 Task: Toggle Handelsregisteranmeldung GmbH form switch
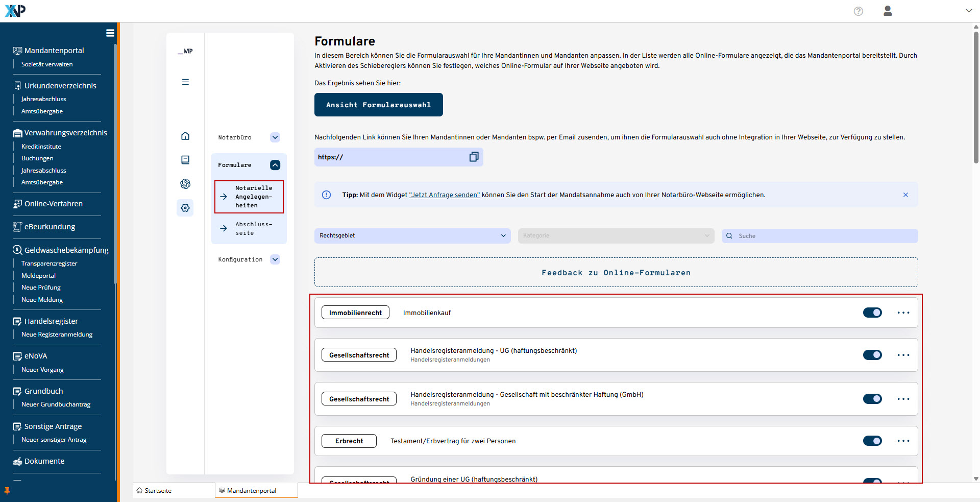872,399
